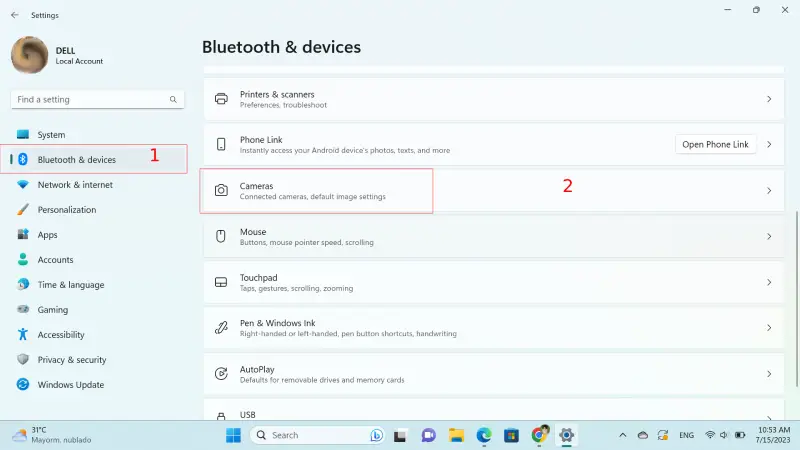
Task: Show hidden icons in system tray
Action: 622,435
